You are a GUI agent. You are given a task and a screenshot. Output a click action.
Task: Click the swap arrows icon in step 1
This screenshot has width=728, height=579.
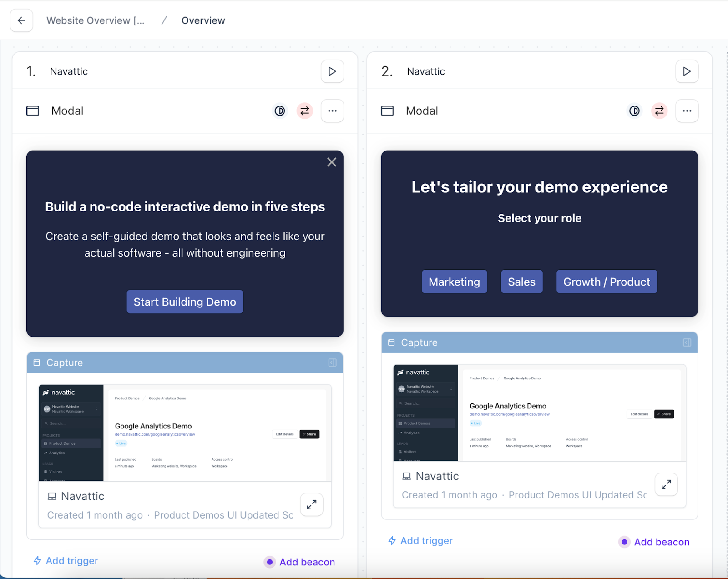(305, 111)
